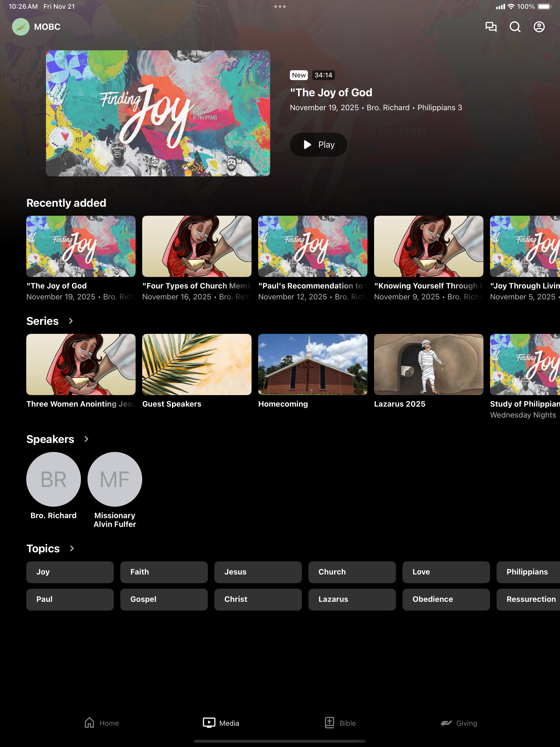This screenshot has height=747, width=560.
Task: Open the Series heading
Action: click(43, 321)
